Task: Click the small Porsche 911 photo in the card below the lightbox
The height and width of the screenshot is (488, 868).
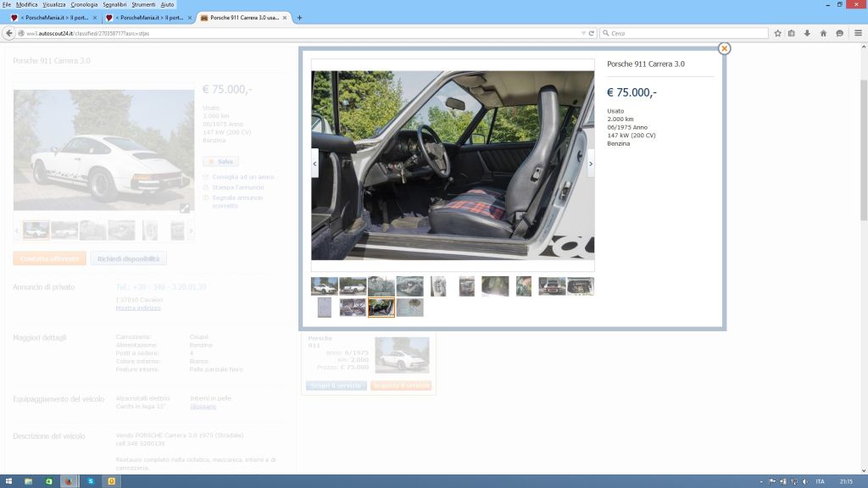Action: click(x=402, y=355)
